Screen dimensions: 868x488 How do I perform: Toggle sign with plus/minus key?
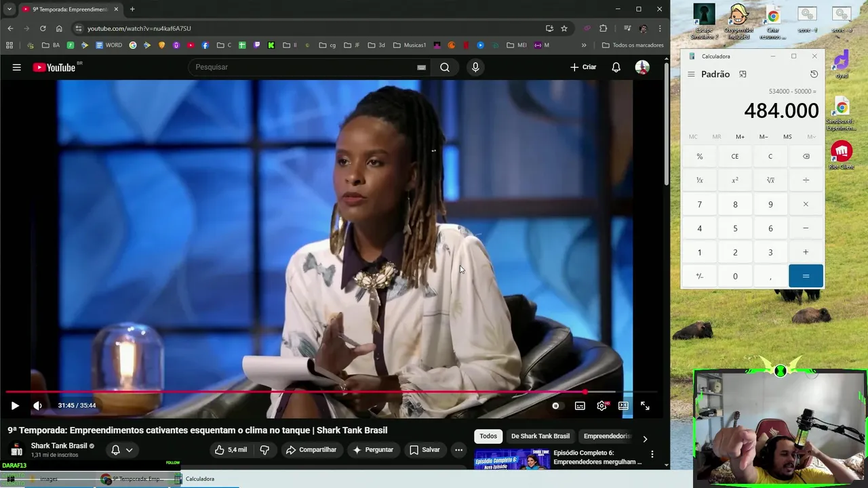click(x=700, y=277)
